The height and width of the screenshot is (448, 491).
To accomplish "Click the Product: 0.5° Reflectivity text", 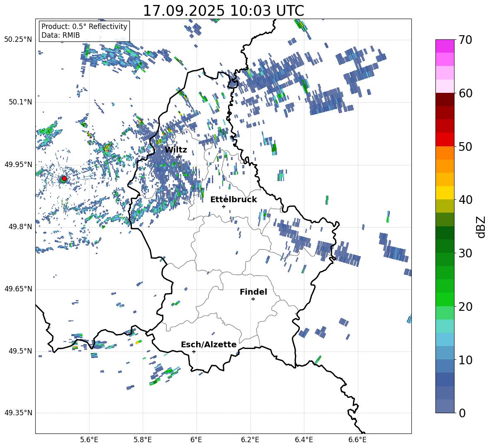I will point(84,27).
